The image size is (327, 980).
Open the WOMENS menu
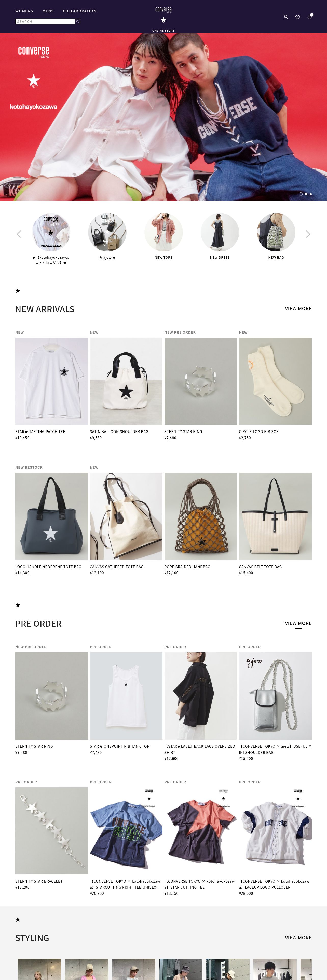[24, 11]
